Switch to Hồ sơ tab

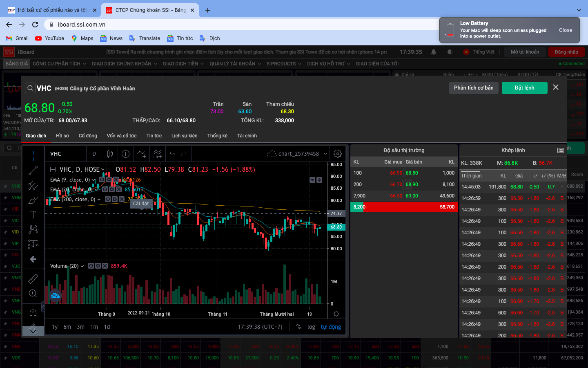62,136
